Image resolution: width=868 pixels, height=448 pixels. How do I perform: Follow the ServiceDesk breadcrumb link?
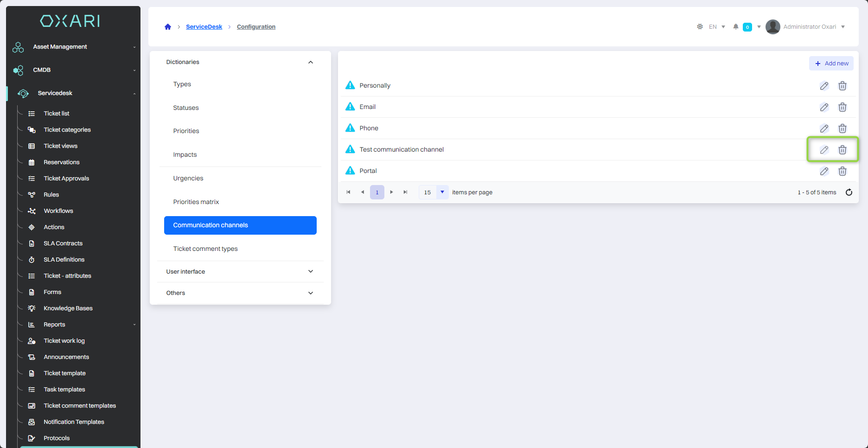pyautogui.click(x=204, y=27)
